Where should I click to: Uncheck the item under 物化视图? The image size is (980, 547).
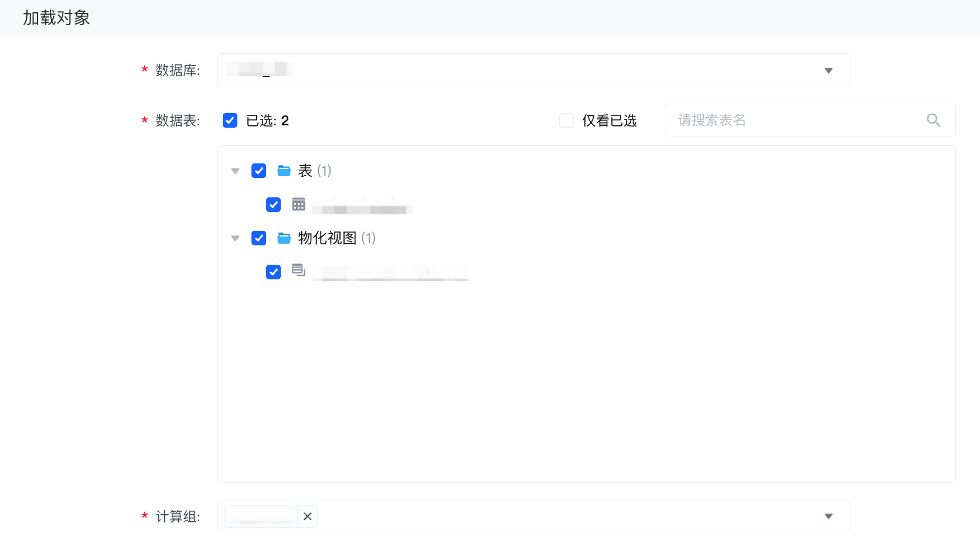point(274,272)
